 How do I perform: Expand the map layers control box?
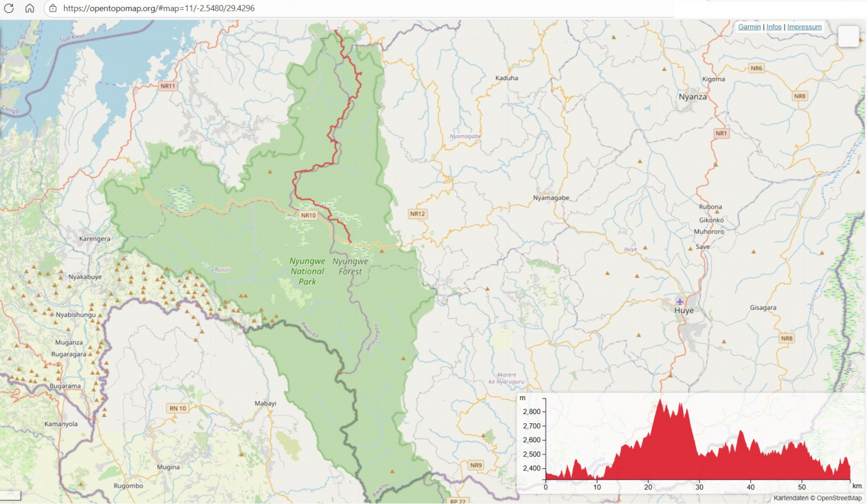(848, 36)
